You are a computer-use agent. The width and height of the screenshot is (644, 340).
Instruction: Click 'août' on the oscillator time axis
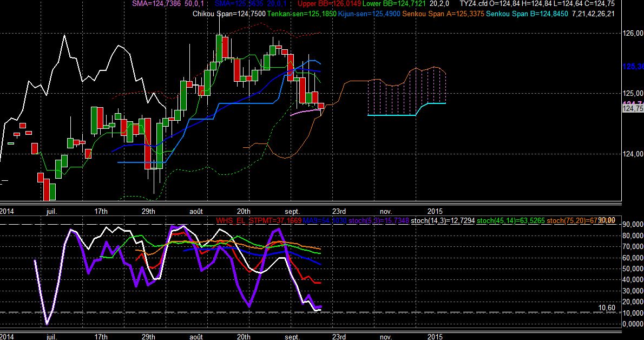(x=196, y=337)
